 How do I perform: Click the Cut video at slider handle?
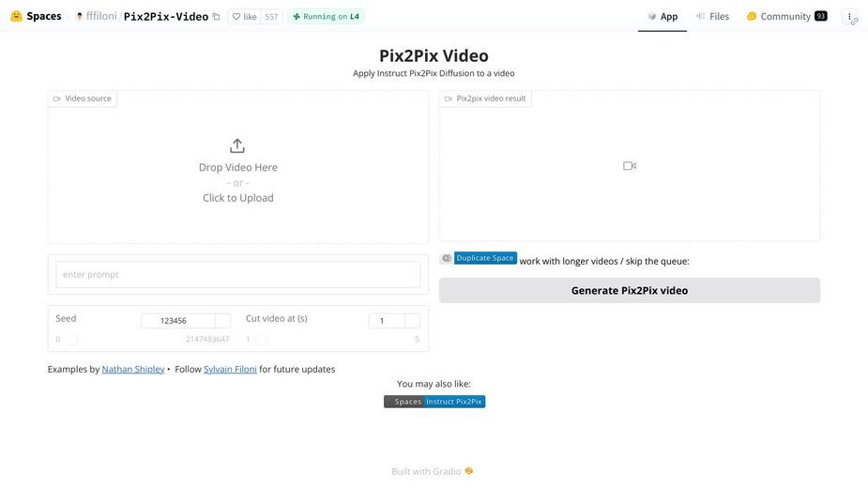[262, 339]
